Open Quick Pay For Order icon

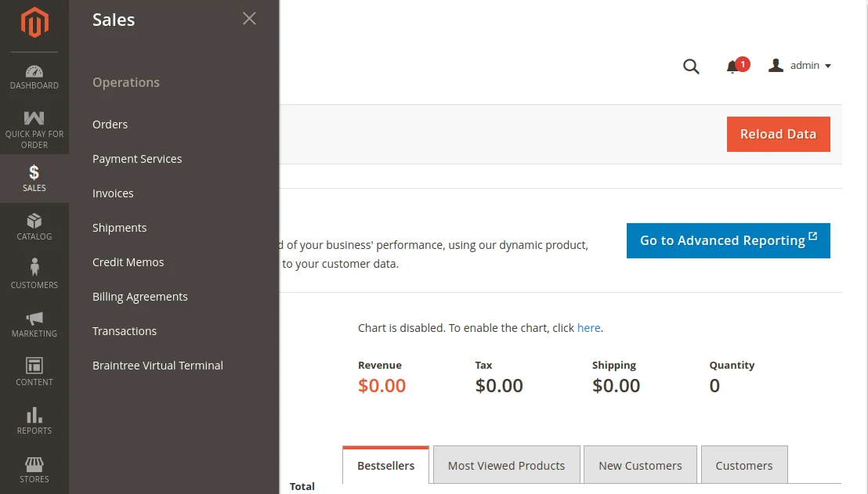click(34, 129)
